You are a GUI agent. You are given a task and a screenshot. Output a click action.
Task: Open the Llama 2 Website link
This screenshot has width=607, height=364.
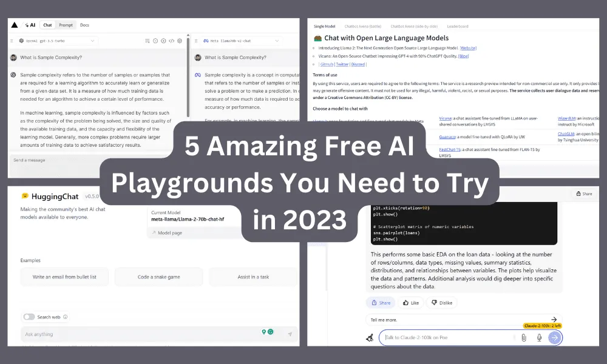(468, 48)
